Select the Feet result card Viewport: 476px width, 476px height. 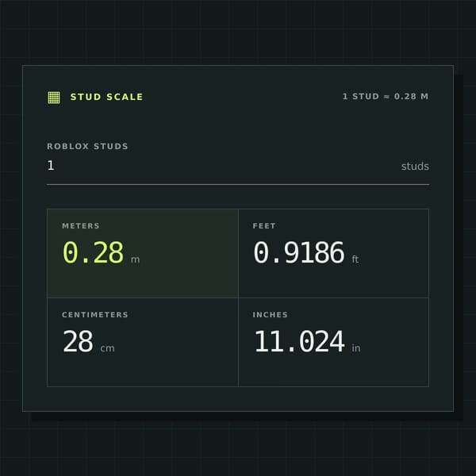(x=334, y=253)
